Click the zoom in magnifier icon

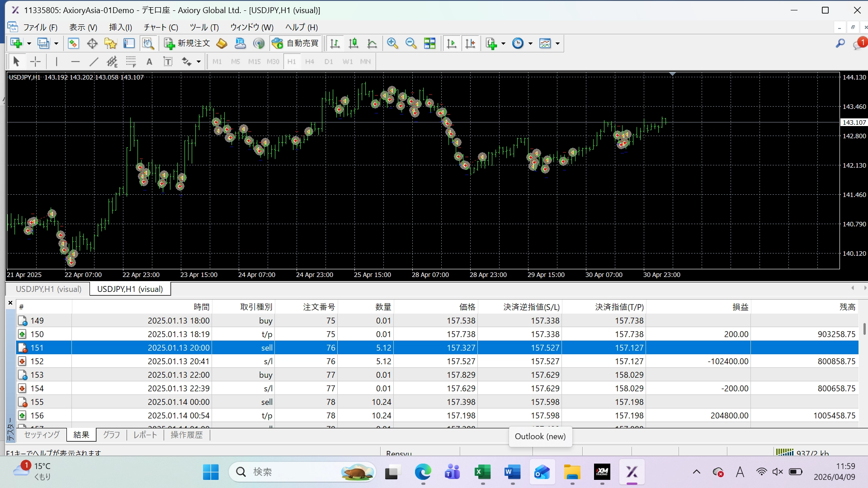392,43
